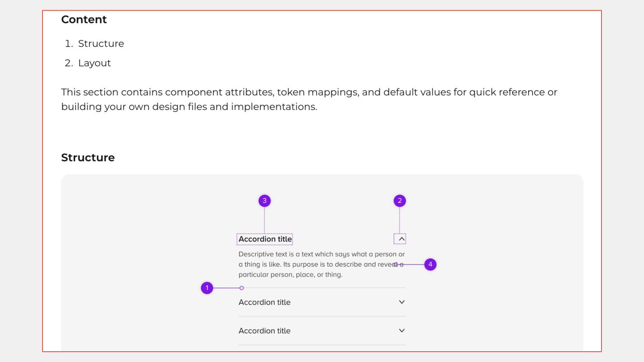Click the small circle endpoint of annotation 1's line

pyautogui.click(x=242, y=288)
